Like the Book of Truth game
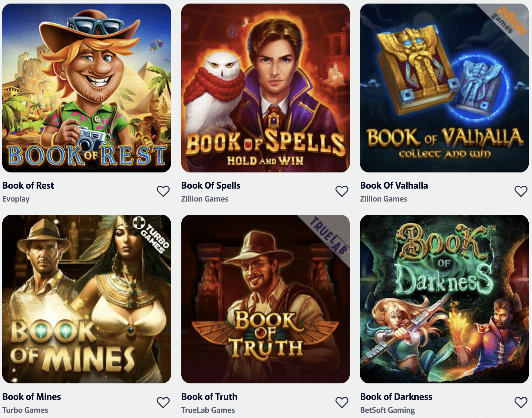The width and height of the screenshot is (532, 418). 342,402
